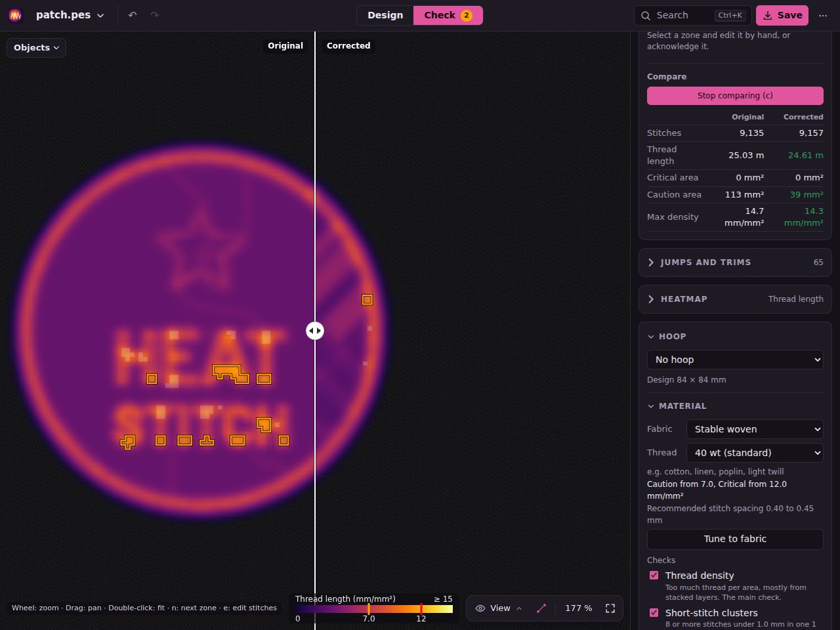Click the Original label on the canvas

(x=285, y=46)
